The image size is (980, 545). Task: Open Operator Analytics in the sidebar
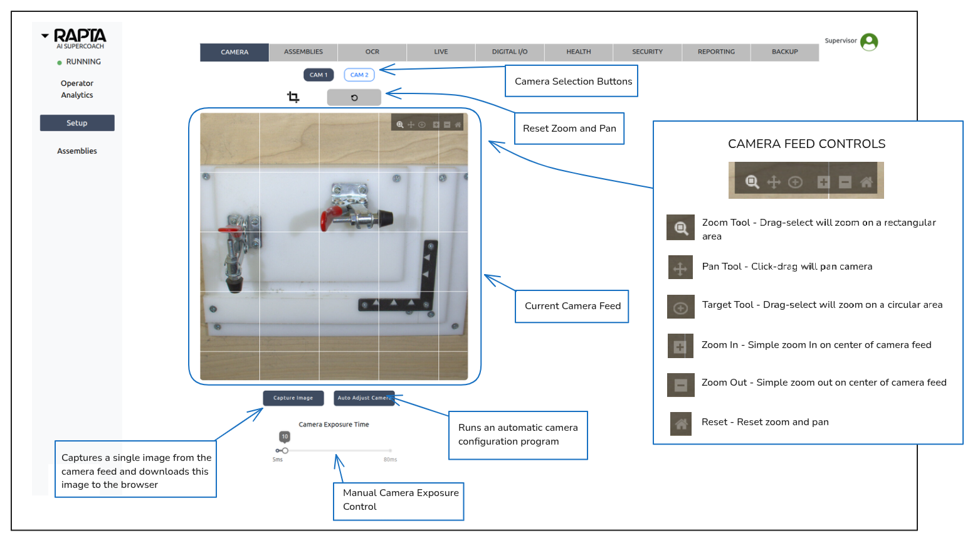pos(77,89)
